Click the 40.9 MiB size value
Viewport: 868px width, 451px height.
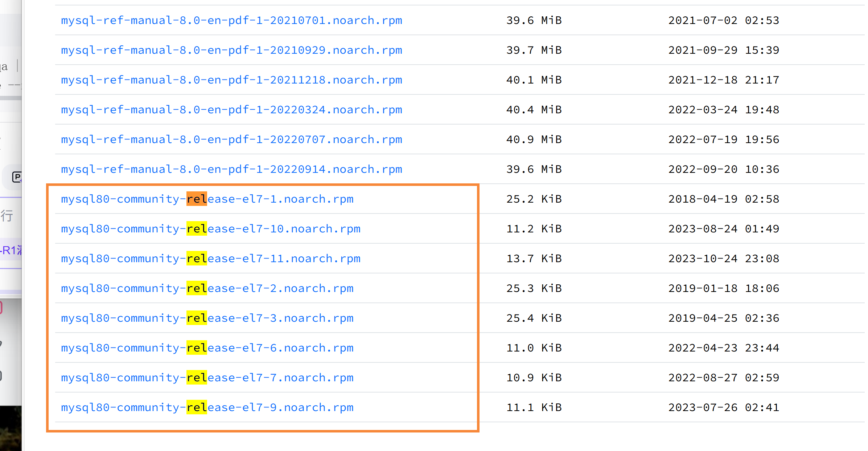point(534,139)
